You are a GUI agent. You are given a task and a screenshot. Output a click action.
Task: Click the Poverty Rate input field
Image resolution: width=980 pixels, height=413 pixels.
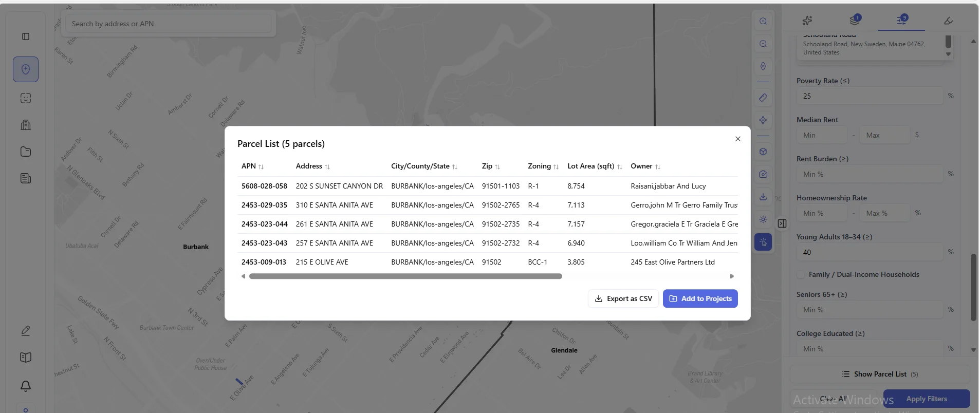click(870, 96)
